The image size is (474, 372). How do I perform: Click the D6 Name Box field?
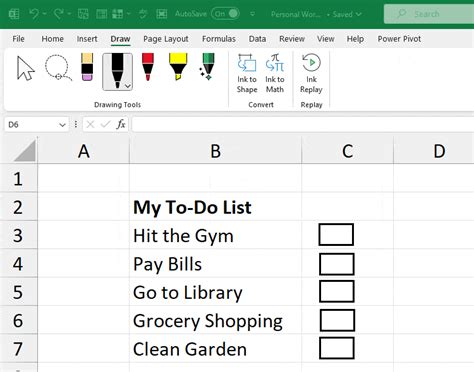(x=37, y=125)
